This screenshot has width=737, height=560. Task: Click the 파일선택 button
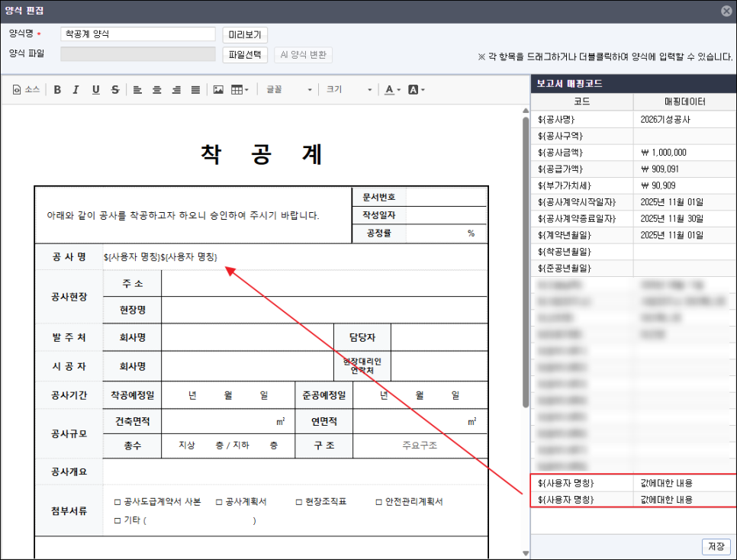point(245,55)
